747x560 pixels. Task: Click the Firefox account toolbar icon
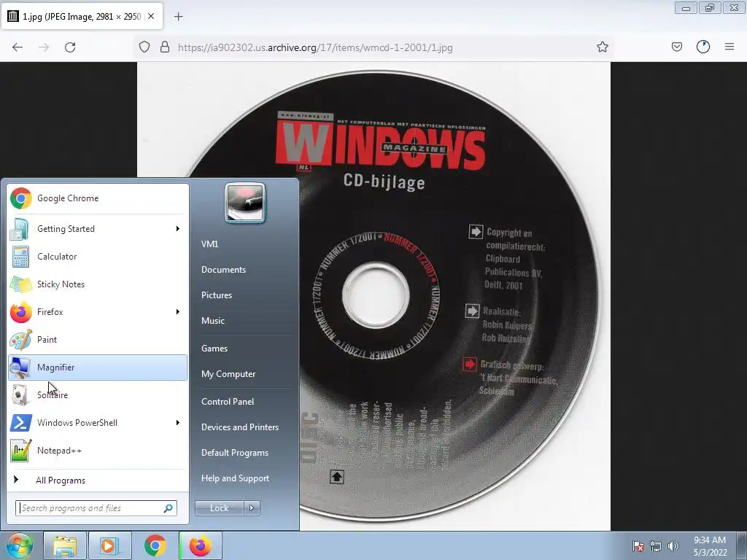pos(703,47)
